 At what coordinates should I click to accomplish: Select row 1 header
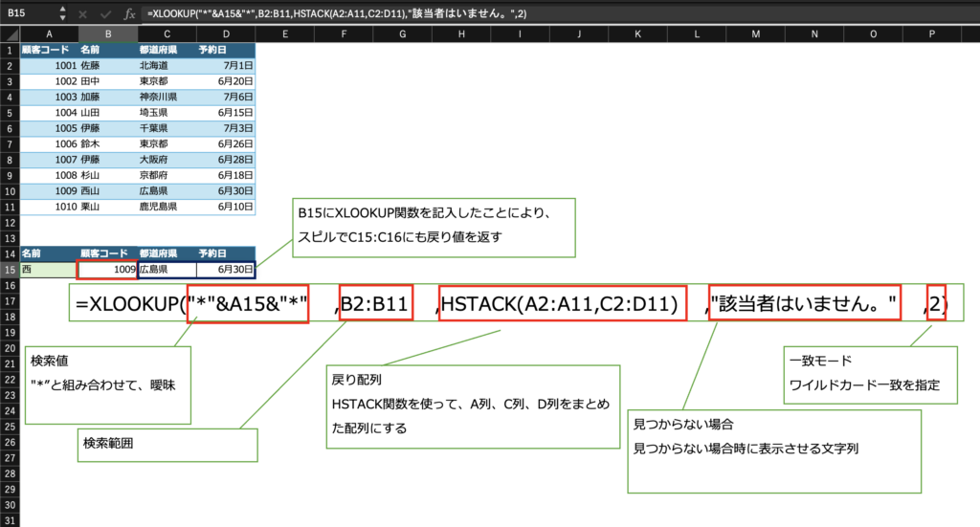tap(10, 49)
